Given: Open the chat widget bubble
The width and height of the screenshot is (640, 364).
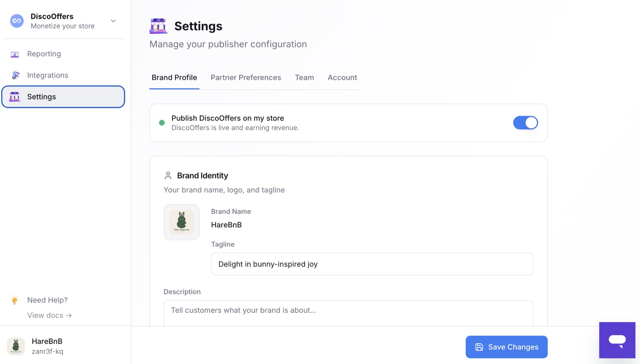Looking at the screenshot, I should 617,340.
